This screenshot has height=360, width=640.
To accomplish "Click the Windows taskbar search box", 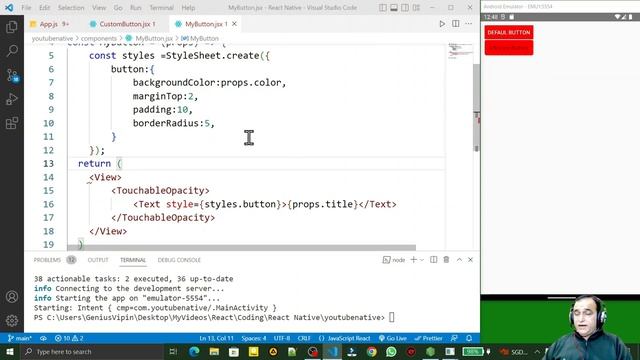I will coord(92,351).
